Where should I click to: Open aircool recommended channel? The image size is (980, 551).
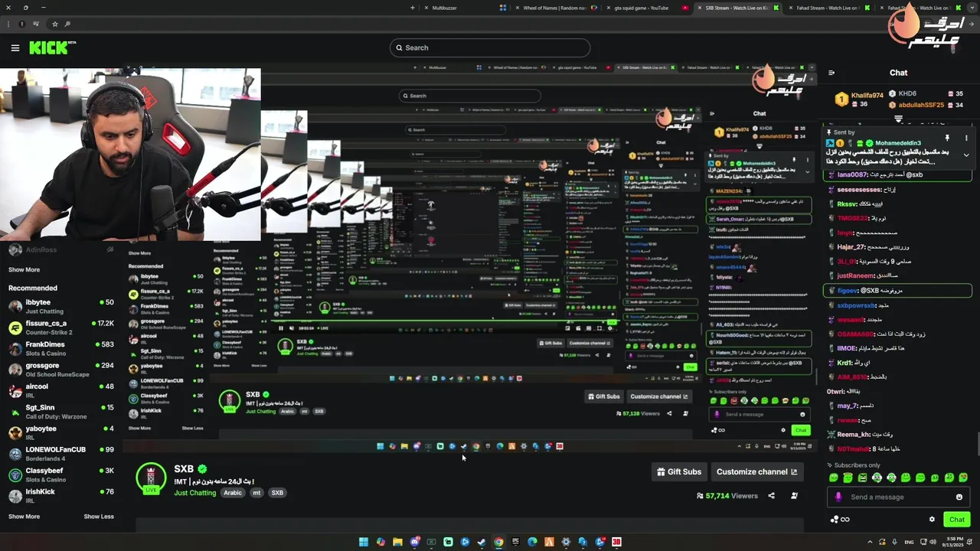pos(61,390)
